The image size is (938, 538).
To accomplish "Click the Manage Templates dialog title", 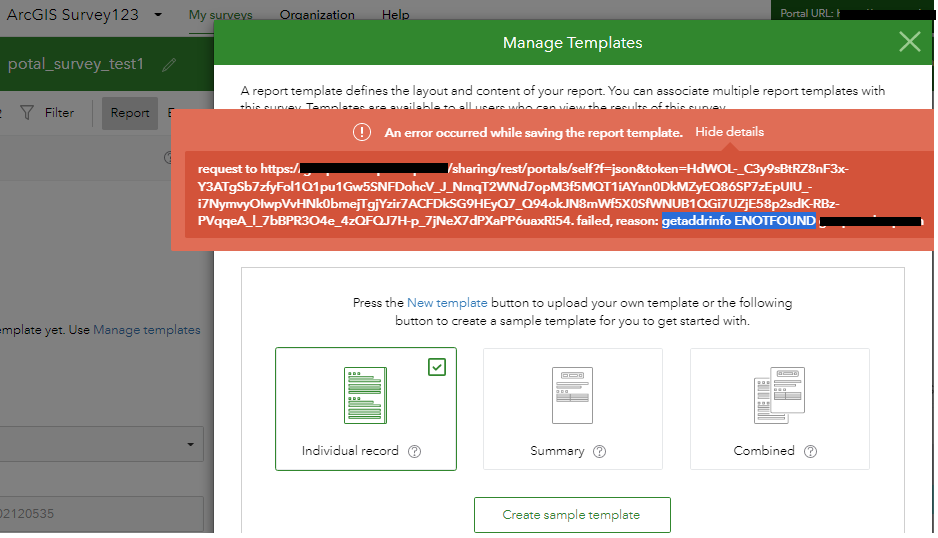I will [x=572, y=42].
